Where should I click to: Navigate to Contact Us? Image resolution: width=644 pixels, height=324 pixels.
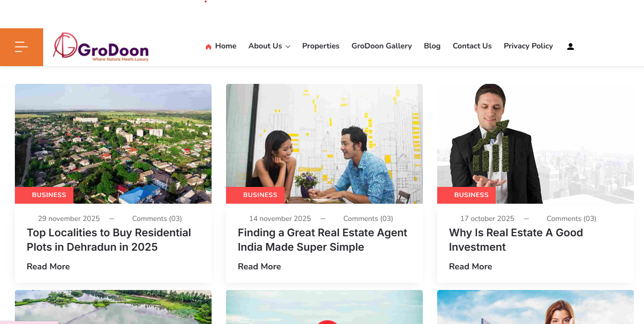472,46
